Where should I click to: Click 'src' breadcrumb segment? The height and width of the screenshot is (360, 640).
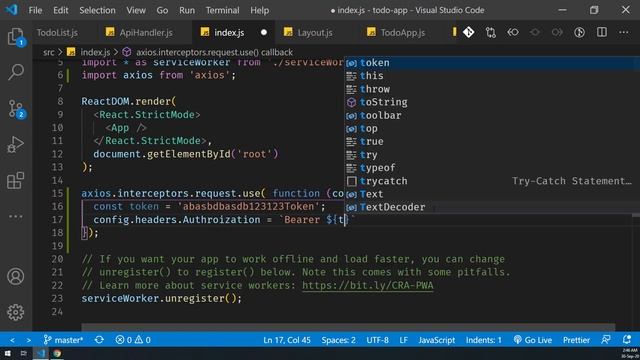tap(49, 52)
